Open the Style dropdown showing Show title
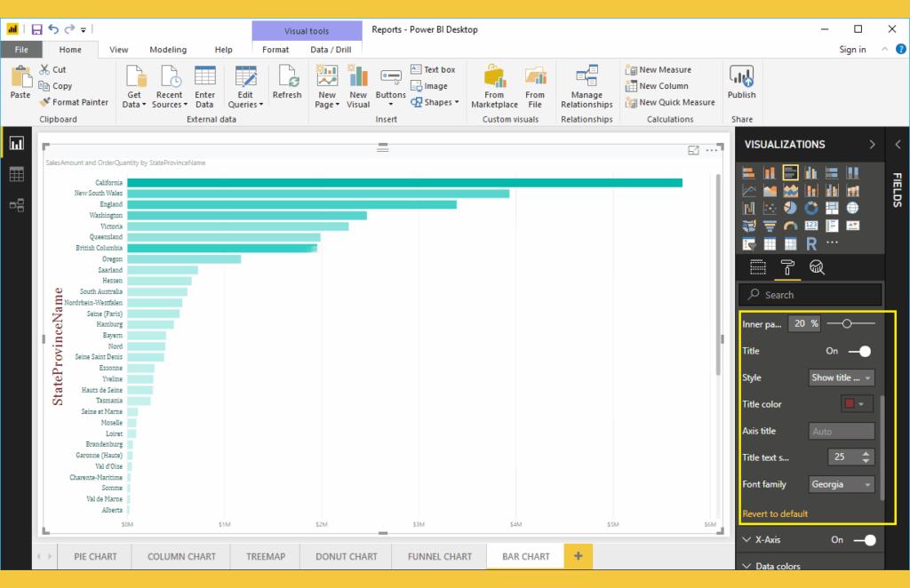The image size is (910, 588). (842, 377)
